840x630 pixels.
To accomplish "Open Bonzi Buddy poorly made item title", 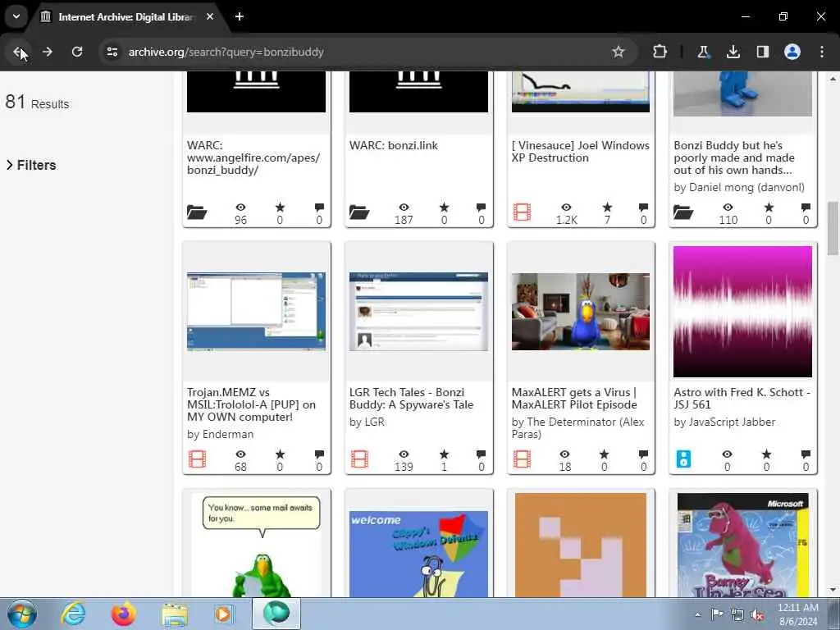I will tap(734, 157).
